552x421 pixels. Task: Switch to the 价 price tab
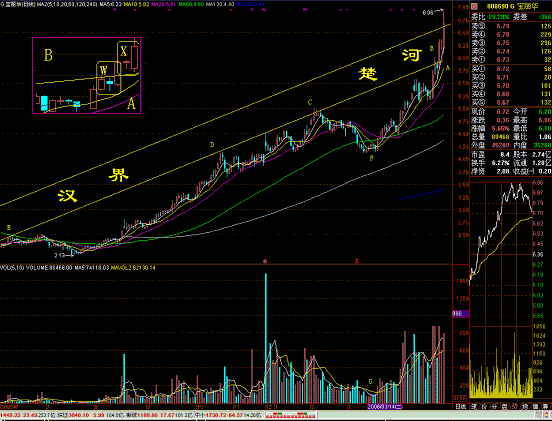pos(484,407)
